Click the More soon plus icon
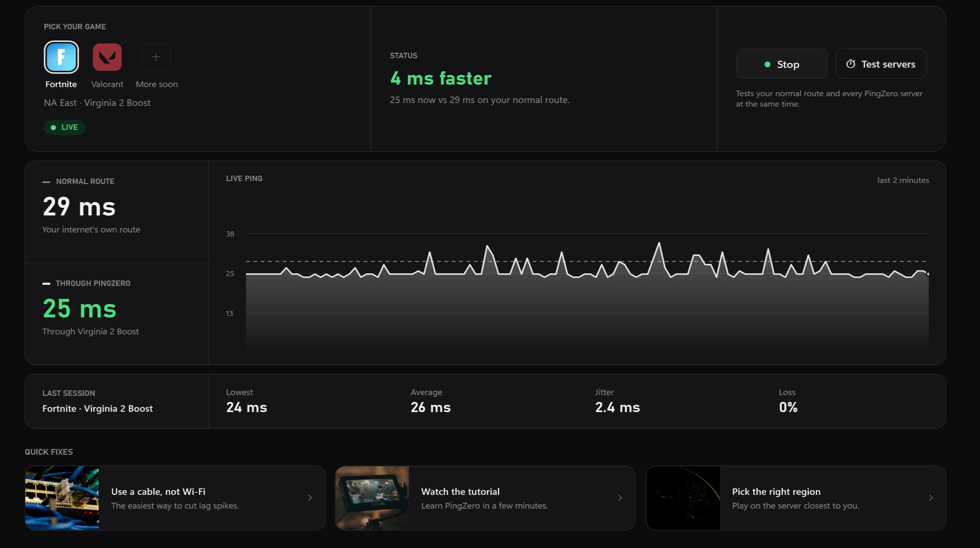The image size is (980, 548). (x=156, y=57)
